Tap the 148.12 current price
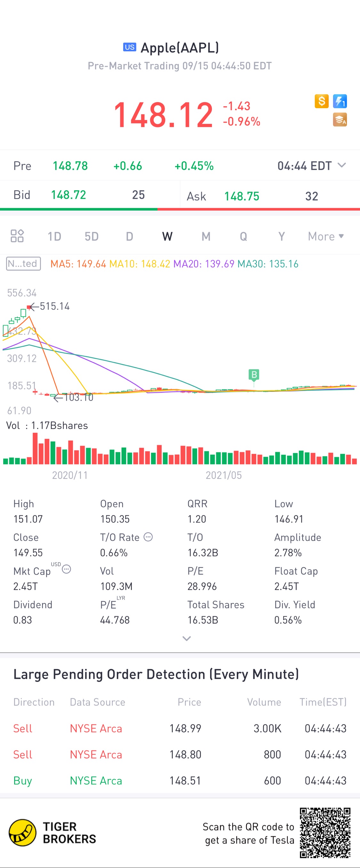360x868 pixels. (x=163, y=115)
